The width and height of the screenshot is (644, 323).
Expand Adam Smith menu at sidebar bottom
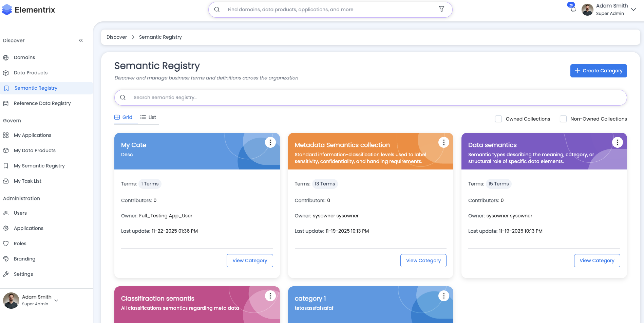[x=56, y=300]
